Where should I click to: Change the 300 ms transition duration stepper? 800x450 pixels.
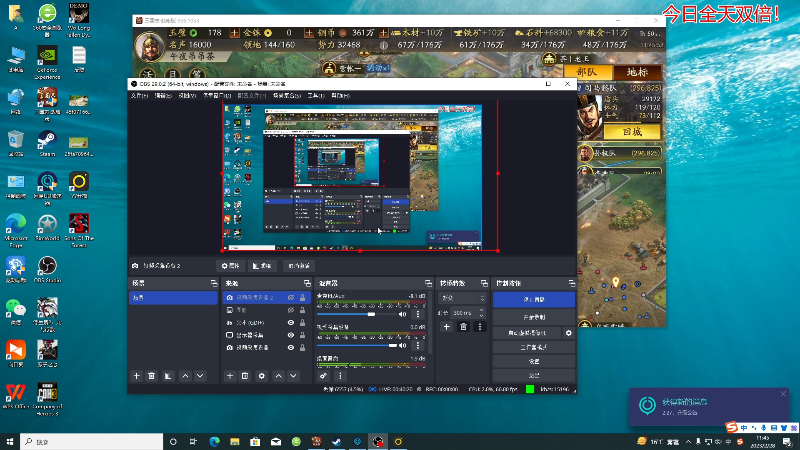pyautogui.click(x=481, y=312)
